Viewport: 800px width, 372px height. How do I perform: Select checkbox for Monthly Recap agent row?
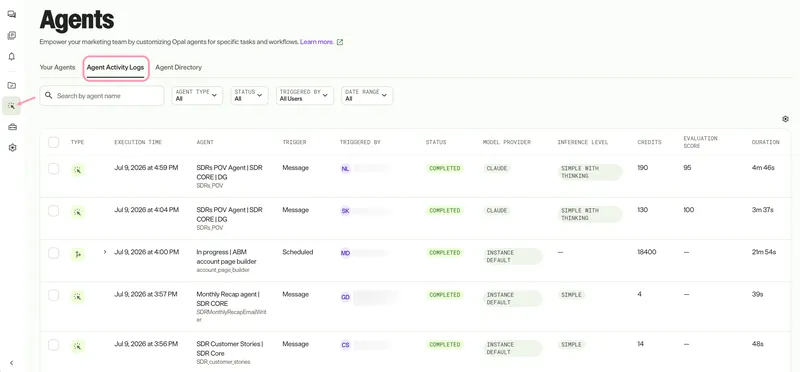tap(54, 295)
